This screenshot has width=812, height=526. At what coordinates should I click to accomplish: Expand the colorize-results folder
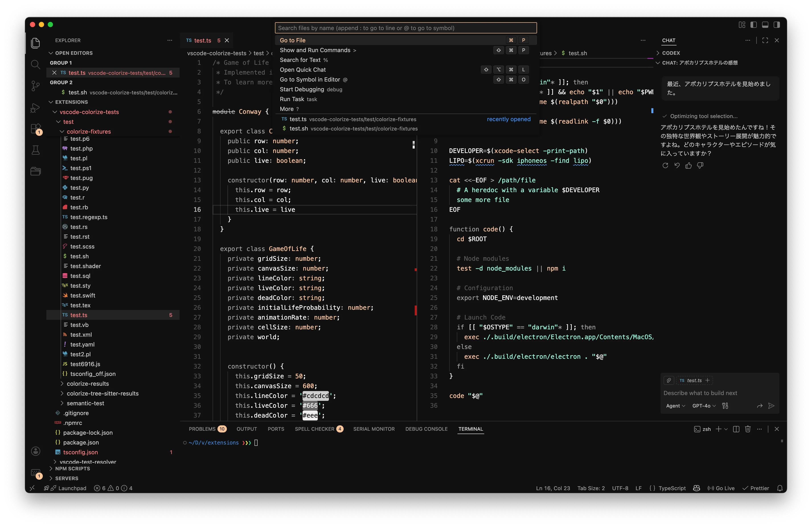pos(88,383)
